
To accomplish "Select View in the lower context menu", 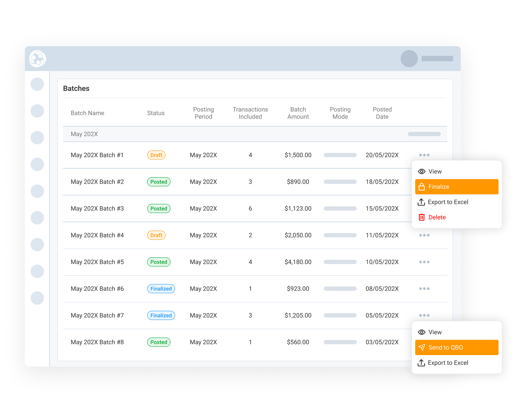I will 456,332.
